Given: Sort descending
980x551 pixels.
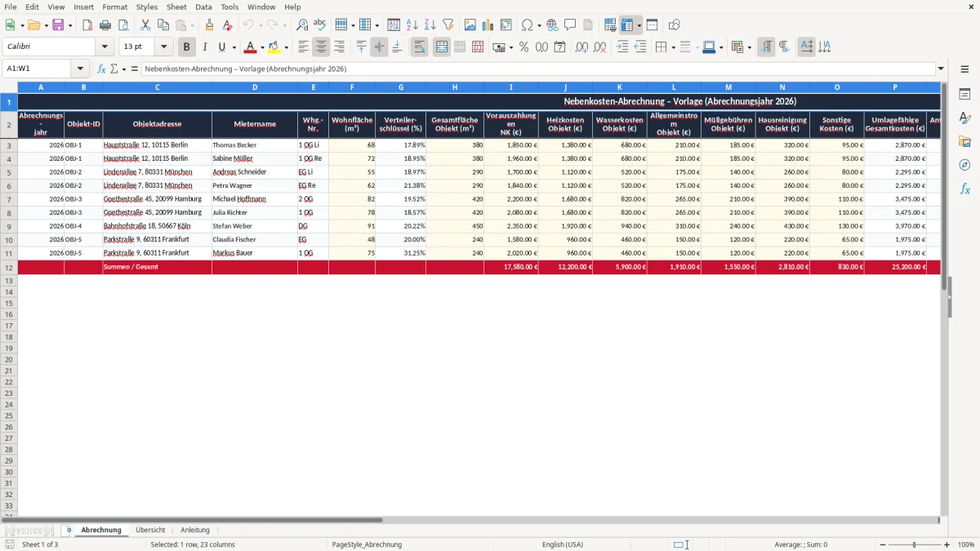Looking at the screenshot, I should coord(430,25).
